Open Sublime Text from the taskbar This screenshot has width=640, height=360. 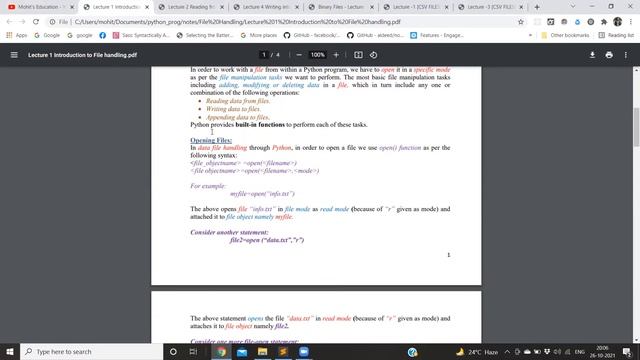click(283, 351)
